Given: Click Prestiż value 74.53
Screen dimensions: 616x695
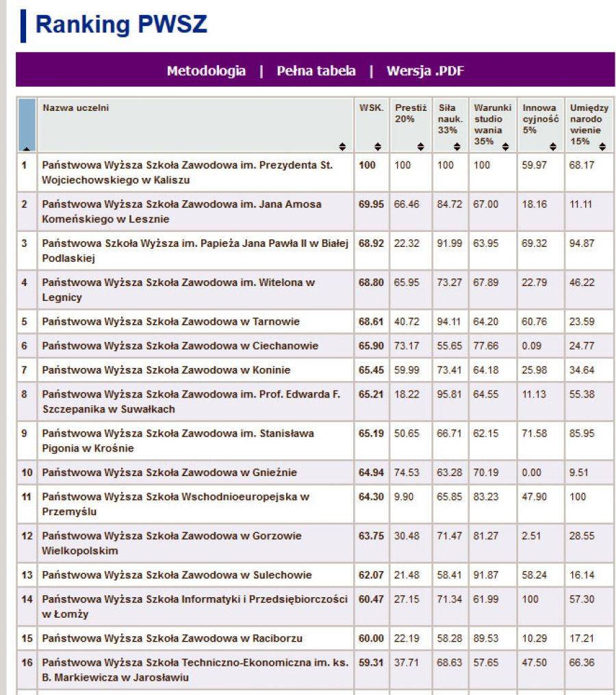Looking at the screenshot, I should click(x=407, y=473).
